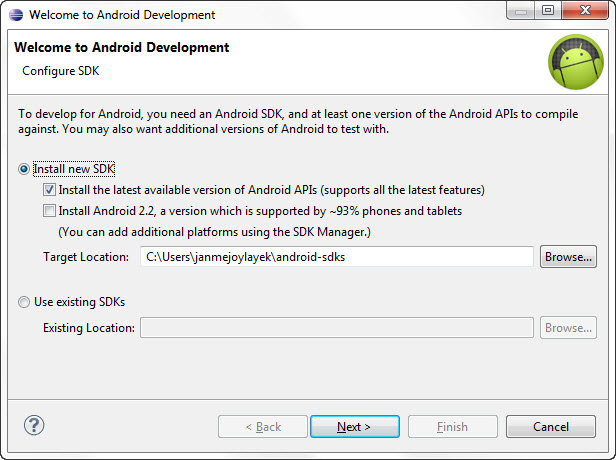This screenshot has height=460, width=616.
Task: Click the Back button
Action: 263,427
